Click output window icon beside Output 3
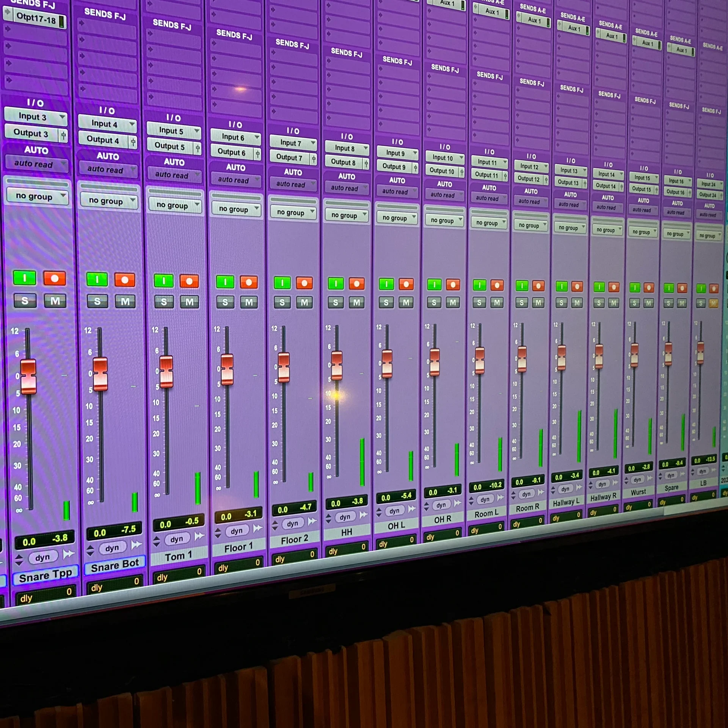Viewport: 728px width, 728px height. pyautogui.click(x=63, y=135)
